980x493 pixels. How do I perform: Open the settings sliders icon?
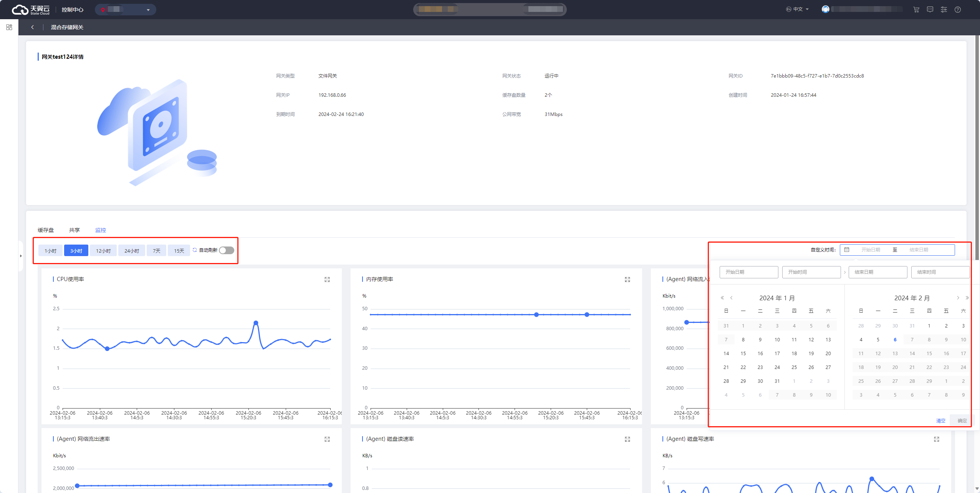(x=944, y=10)
